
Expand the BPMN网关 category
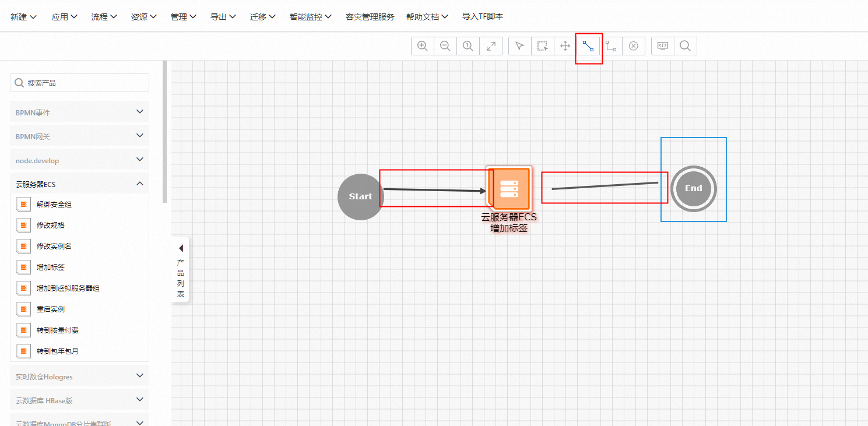tap(79, 136)
